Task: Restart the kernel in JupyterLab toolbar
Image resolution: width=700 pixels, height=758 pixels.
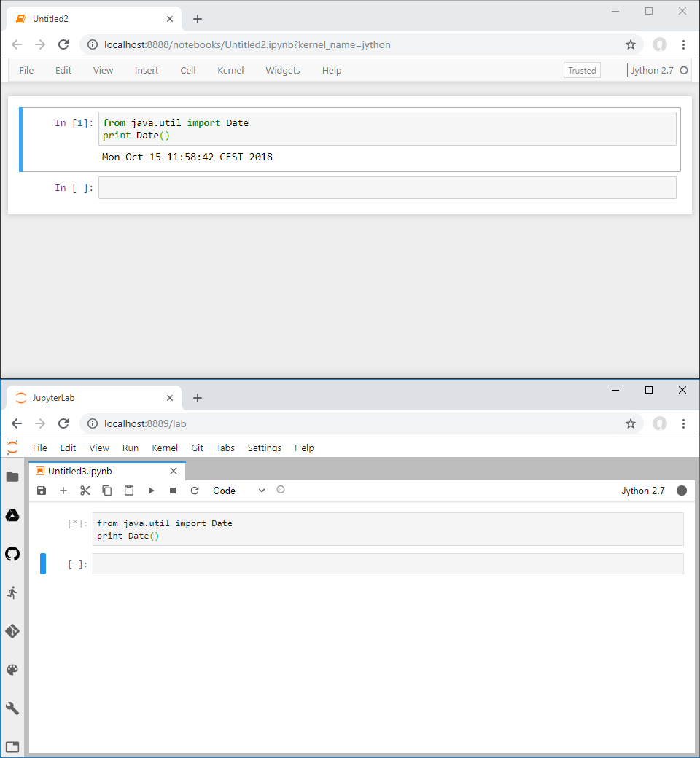Action: click(x=195, y=491)
